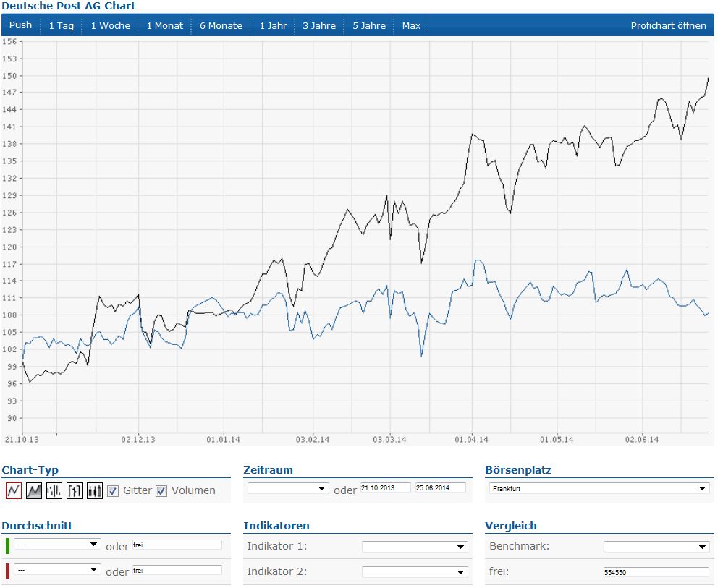Toggle the Gitter checkbox
The width and height of the screenshot is (723, 588).
pos(113,491)
